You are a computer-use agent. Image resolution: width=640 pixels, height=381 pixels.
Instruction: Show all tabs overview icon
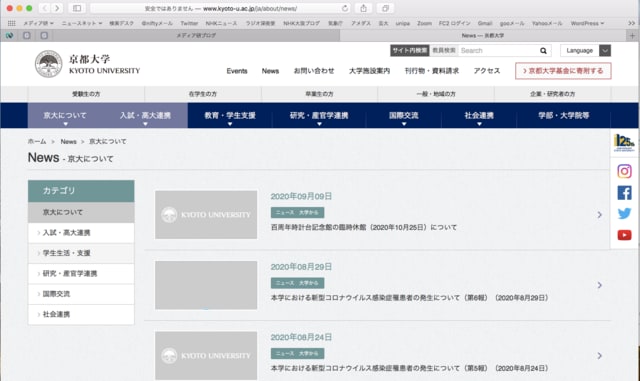385,8
